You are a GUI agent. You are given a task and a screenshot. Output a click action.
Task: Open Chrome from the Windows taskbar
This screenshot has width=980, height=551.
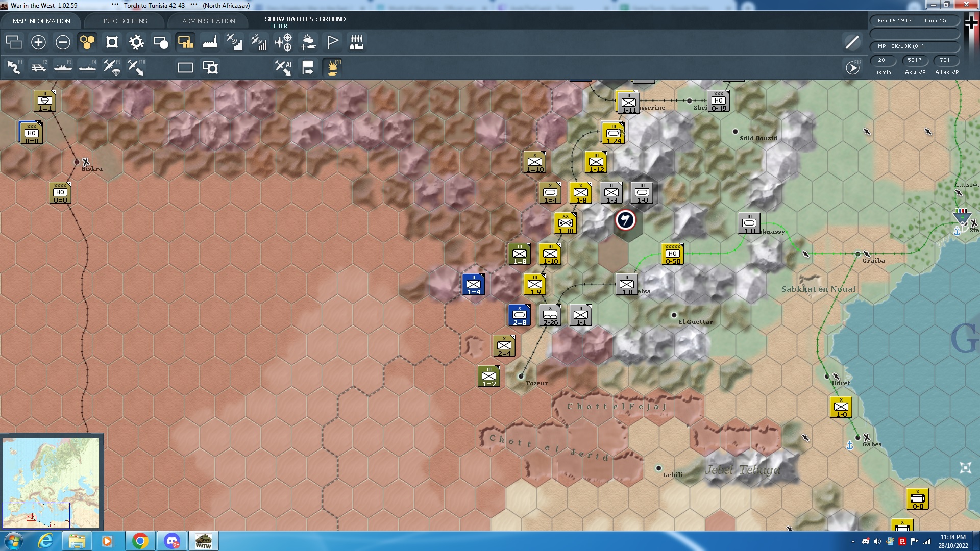140,541
